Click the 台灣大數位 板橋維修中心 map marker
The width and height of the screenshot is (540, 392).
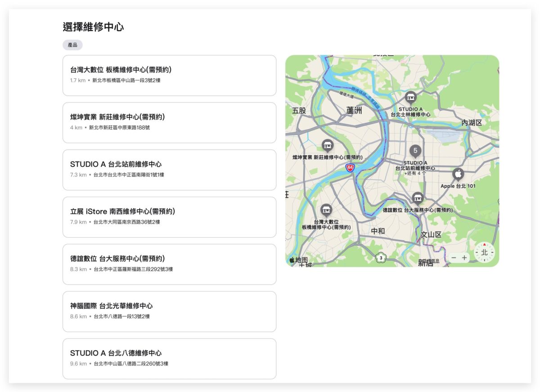pos(326,210)
